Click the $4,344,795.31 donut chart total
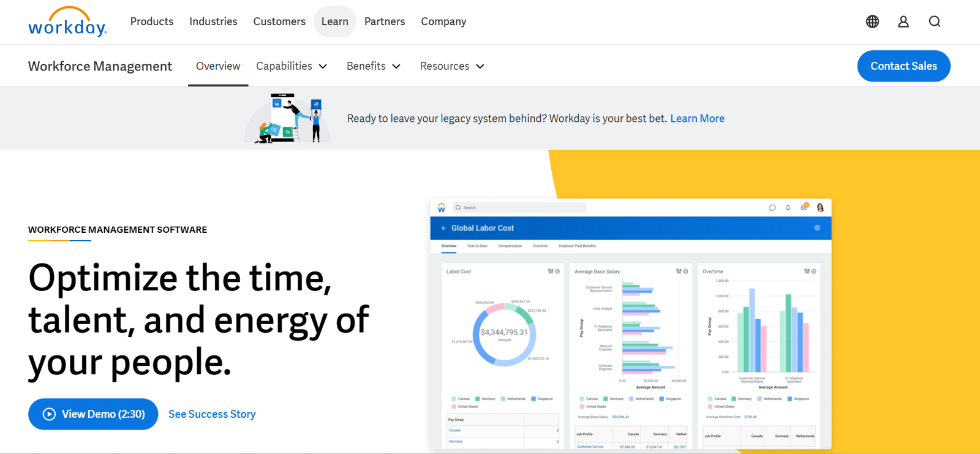This screenshot has height=454, width=980. (x=504, y=332)
